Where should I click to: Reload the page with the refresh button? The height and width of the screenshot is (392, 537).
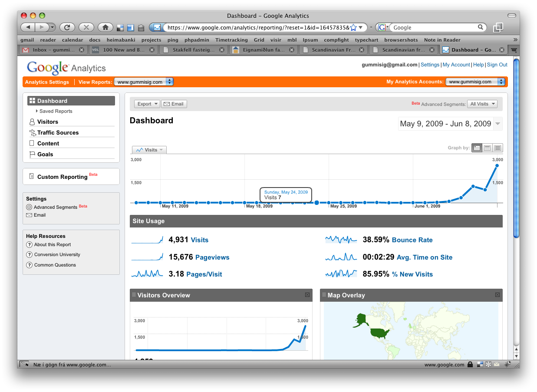(67, 27)
